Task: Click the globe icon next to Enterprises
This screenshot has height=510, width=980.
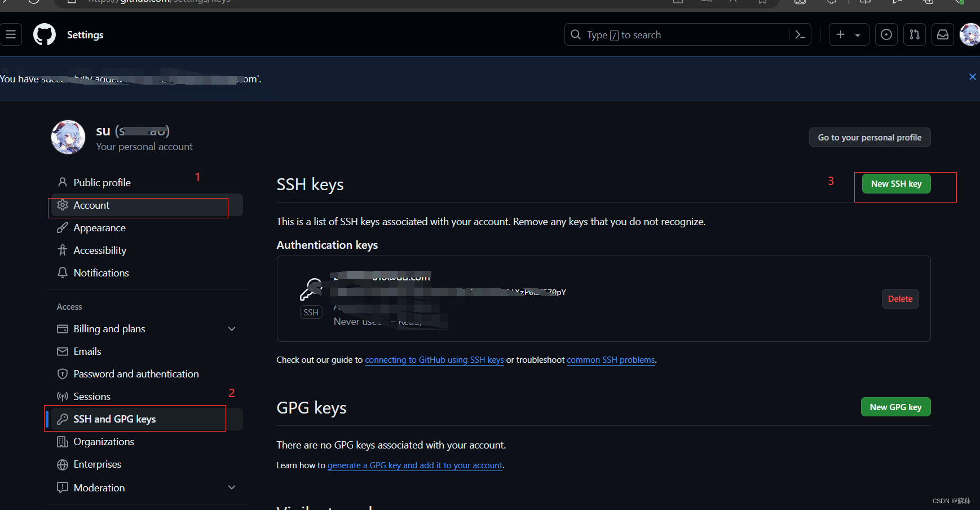Action: [63, 464]
